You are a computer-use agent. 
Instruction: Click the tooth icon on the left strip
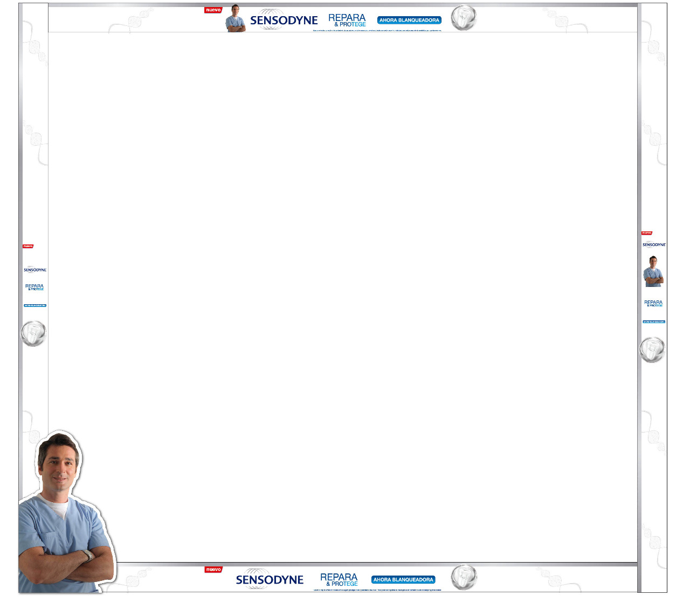click(x=33, y=333)
